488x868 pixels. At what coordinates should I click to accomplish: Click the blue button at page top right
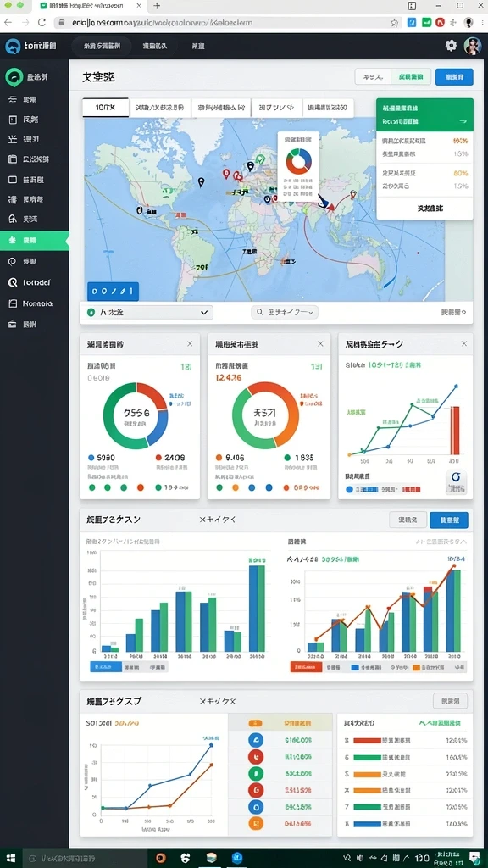coord(454,77)
